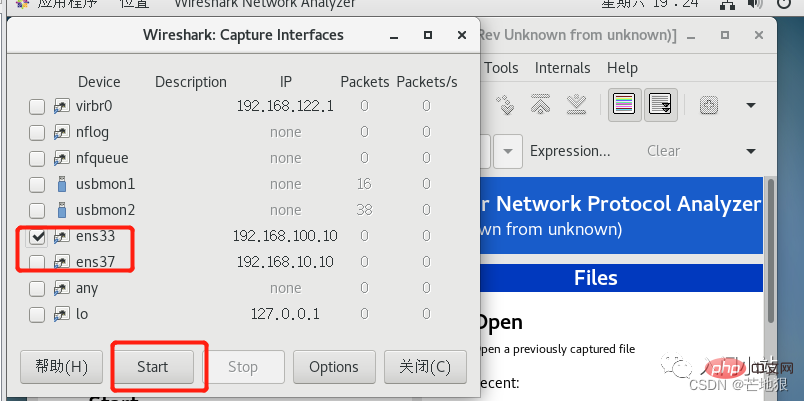Open the Help menu in Wireshark
This screenshot has height=401, width=804.
[x=622, y=68]
